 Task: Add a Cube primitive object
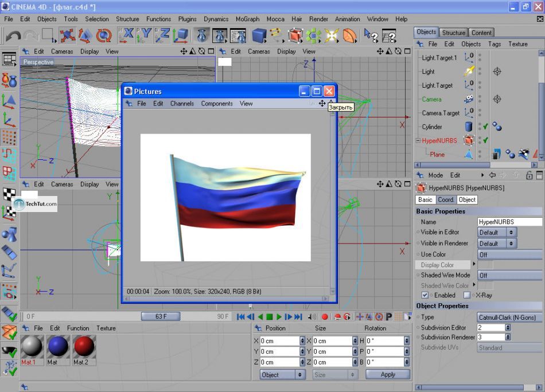coord(259,36)
